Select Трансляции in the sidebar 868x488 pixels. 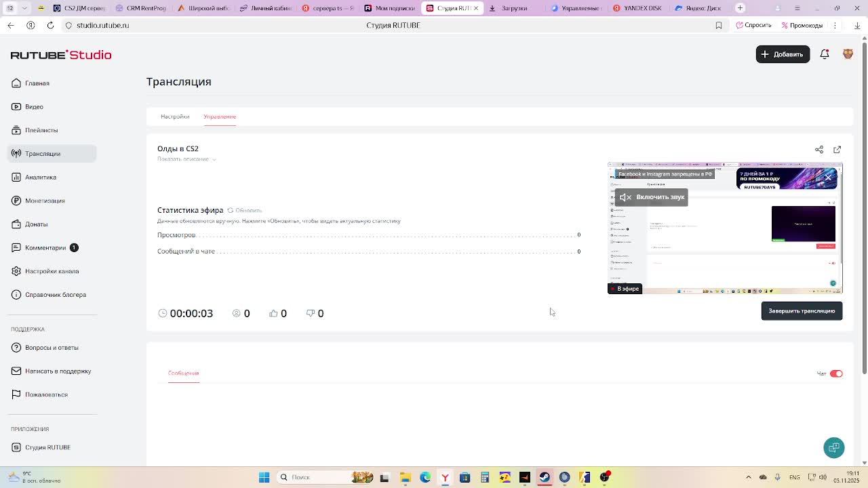pyautogui.click(x=52, y=153)
